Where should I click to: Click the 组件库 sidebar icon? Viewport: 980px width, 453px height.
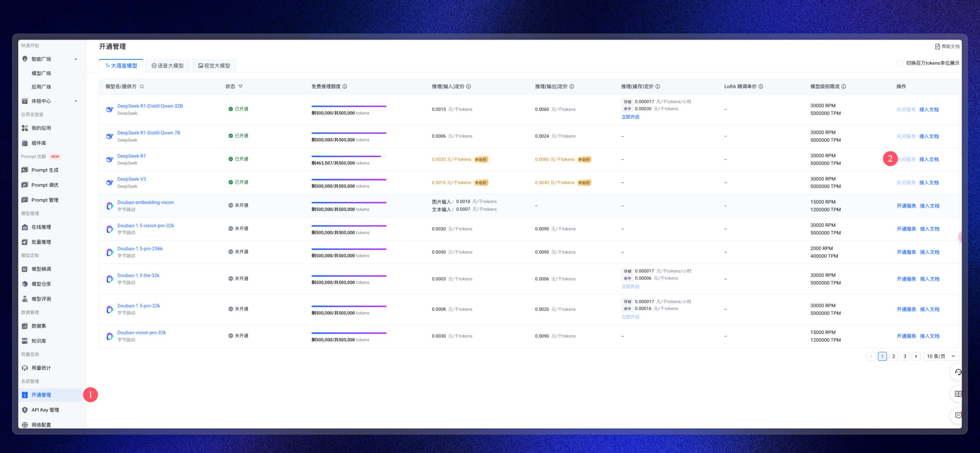25,143
